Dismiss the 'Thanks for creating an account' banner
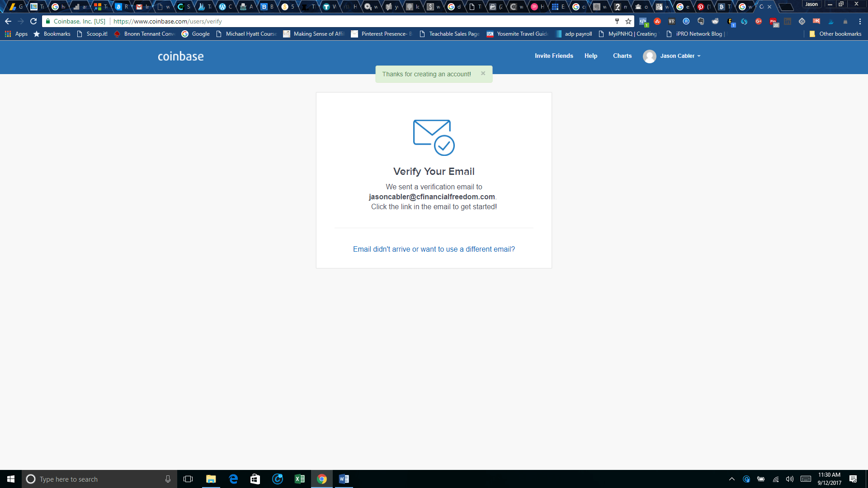868x488 pixels. [483, 73]
